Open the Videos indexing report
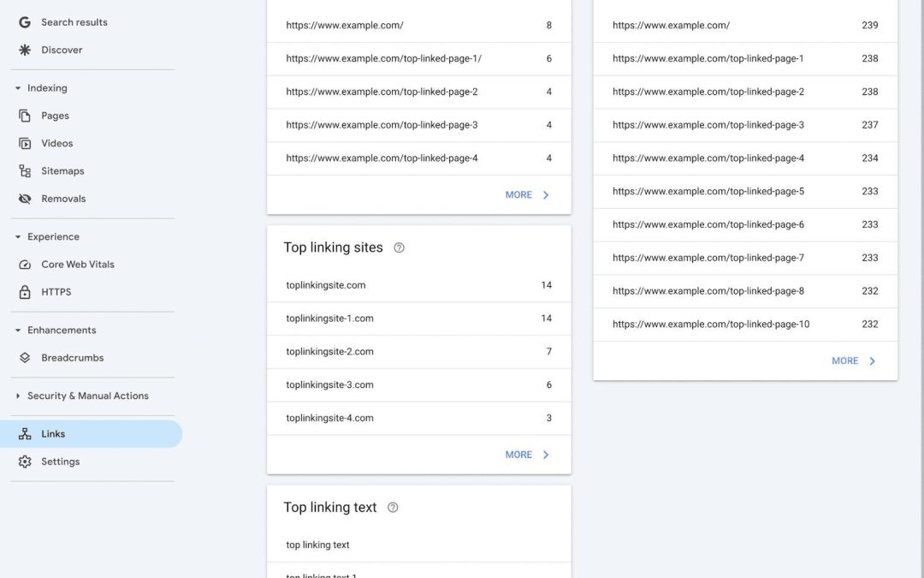The image size is (924, 578). [x=57, y=143]
